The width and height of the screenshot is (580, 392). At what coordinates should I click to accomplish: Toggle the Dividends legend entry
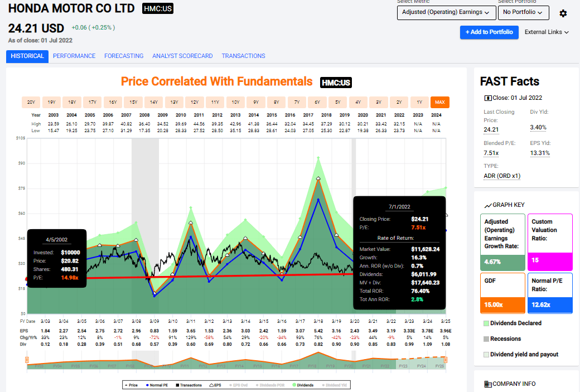coord(303,385)
